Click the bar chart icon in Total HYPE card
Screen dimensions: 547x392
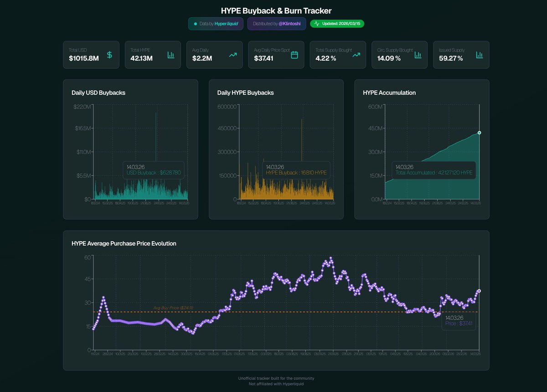pos(171,55)
